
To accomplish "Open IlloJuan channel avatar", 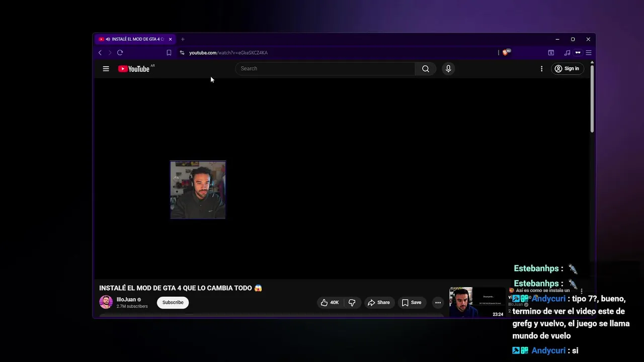I will 106,302.
